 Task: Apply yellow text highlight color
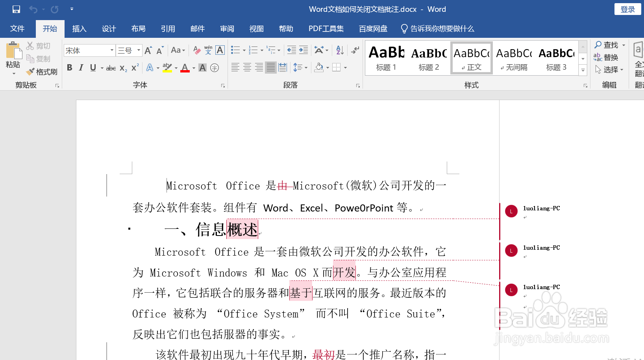tap(167, 68)
